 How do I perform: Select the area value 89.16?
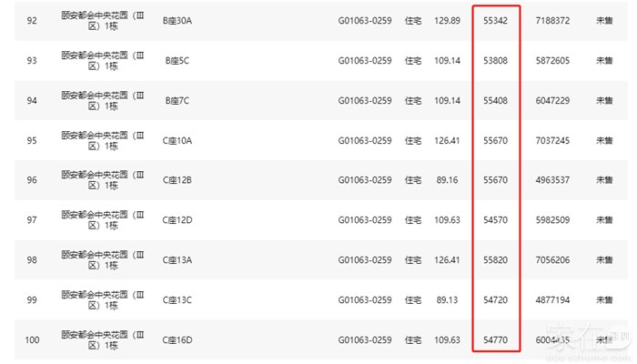click(447, 180)
